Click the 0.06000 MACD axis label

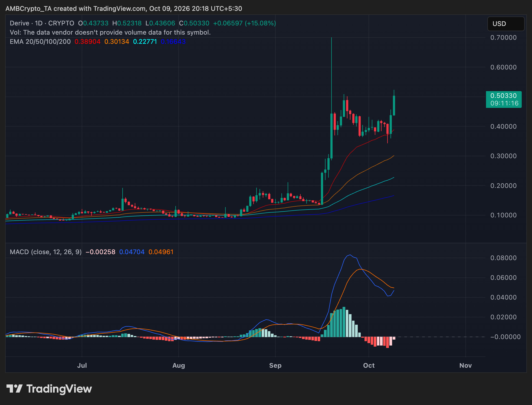(x=503, y=278)
